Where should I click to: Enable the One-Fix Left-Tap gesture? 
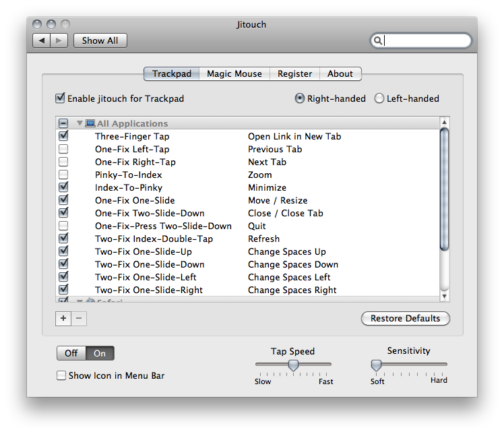[63, 149]
